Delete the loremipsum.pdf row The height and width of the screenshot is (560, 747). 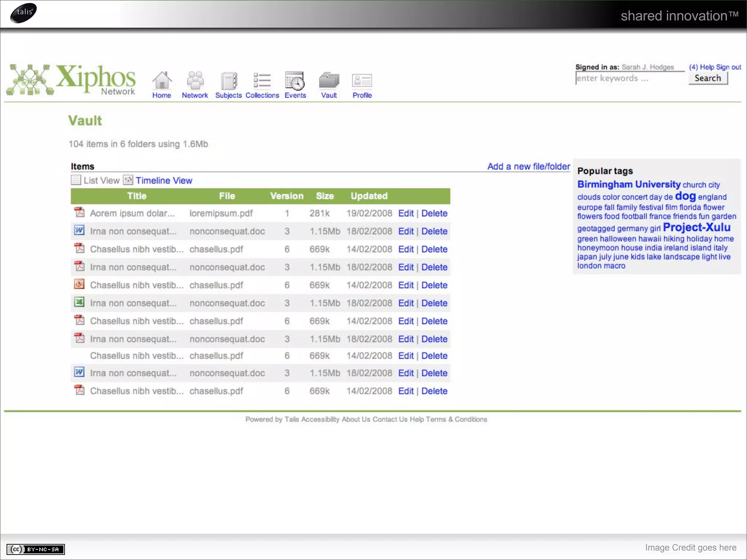(x=434, y=213)
